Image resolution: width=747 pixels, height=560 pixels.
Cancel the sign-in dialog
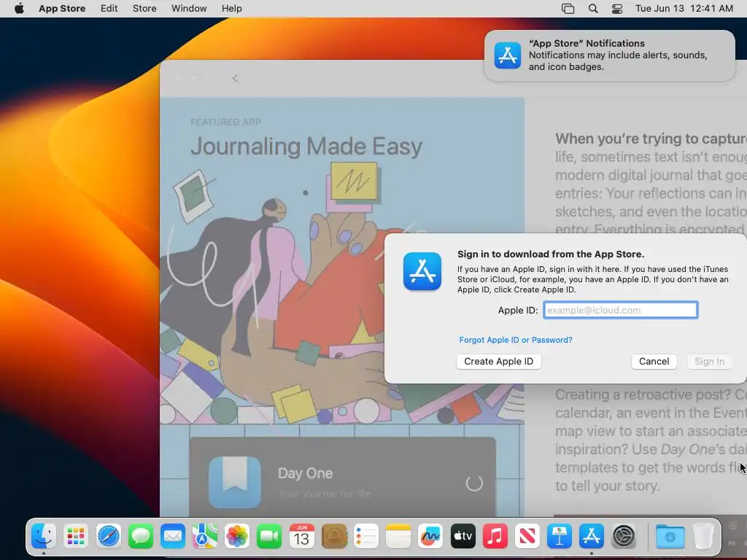pyautogui.click(x=654, y=362)
